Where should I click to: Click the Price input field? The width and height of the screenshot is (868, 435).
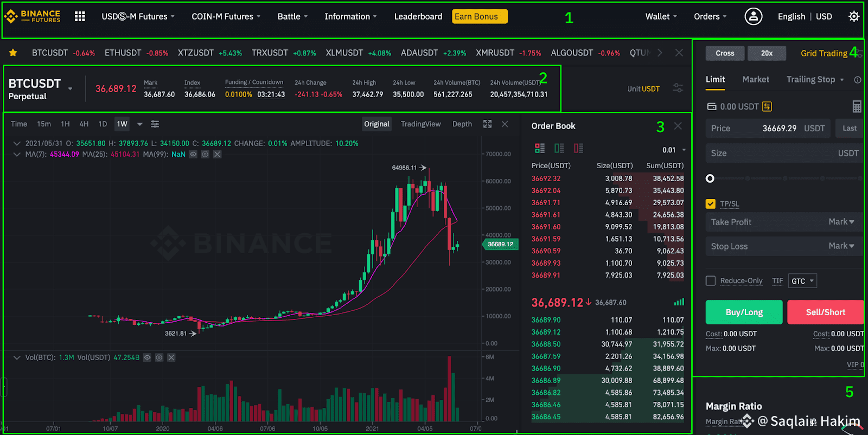[x=768, y=129]
